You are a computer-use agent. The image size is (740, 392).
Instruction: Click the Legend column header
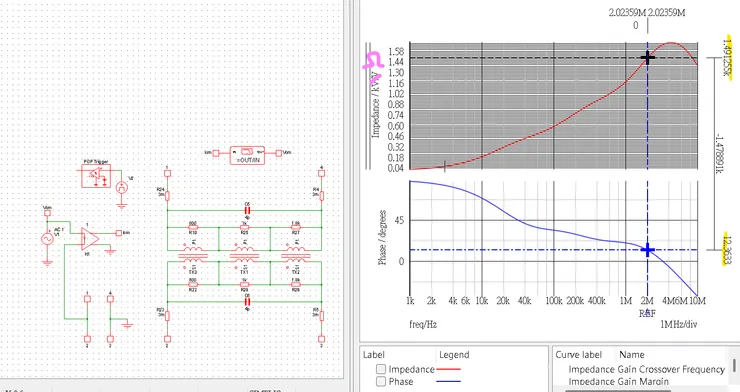point(454,355)
